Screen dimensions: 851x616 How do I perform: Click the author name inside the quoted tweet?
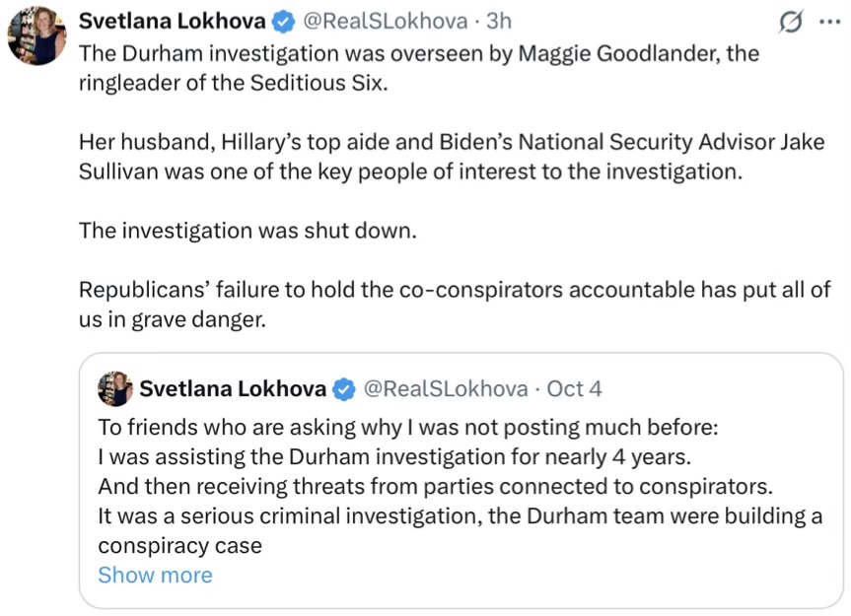[233, 388]
